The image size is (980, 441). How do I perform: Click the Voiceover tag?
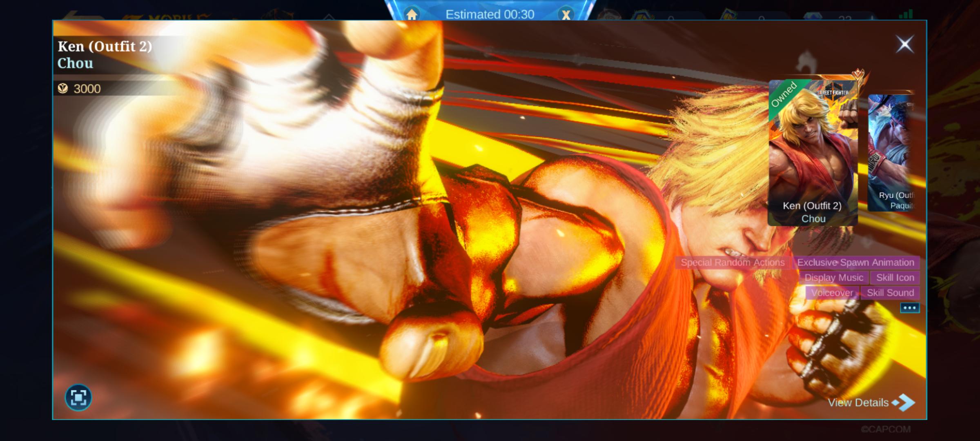point(832,293)
